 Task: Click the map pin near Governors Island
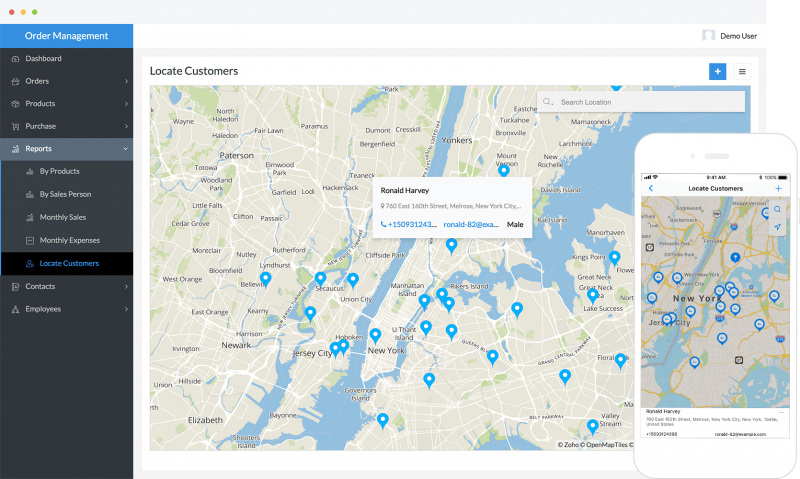(x=382, y=421)
